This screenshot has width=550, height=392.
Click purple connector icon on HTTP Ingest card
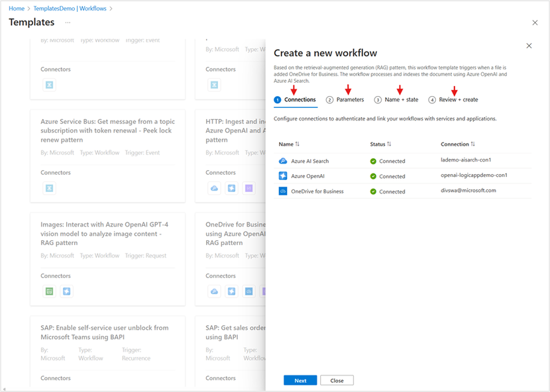248,188
